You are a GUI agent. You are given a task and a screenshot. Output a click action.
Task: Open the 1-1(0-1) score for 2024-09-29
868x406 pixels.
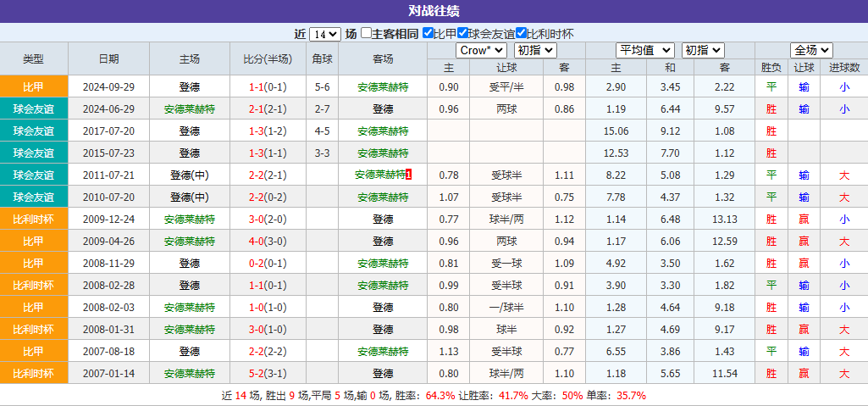click(x=268, y=87)
